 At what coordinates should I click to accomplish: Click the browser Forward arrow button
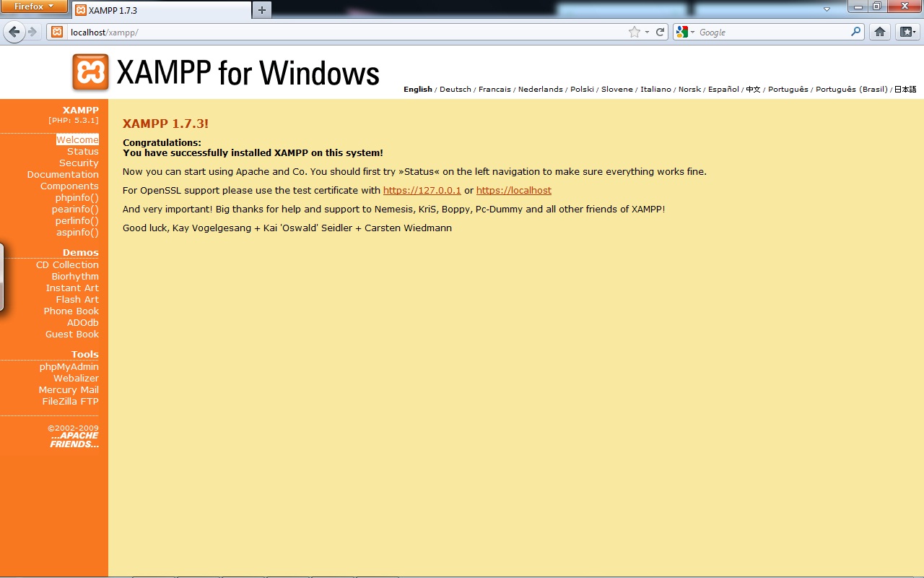32,32
